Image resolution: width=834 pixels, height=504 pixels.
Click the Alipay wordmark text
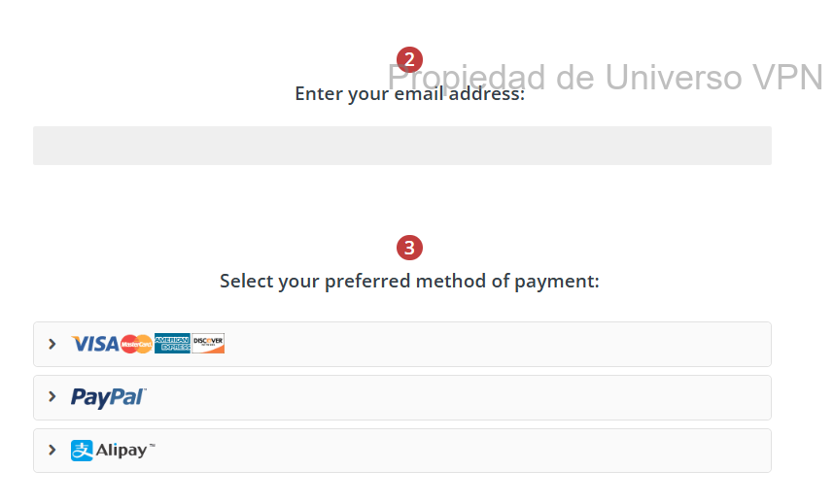pos(121,451)
